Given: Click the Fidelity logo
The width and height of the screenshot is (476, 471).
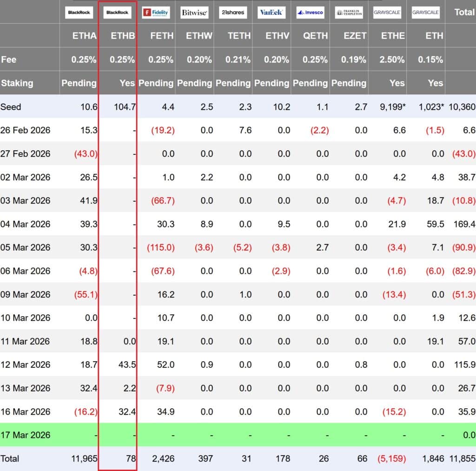Looking at the screenshot, I should [156, 13].
